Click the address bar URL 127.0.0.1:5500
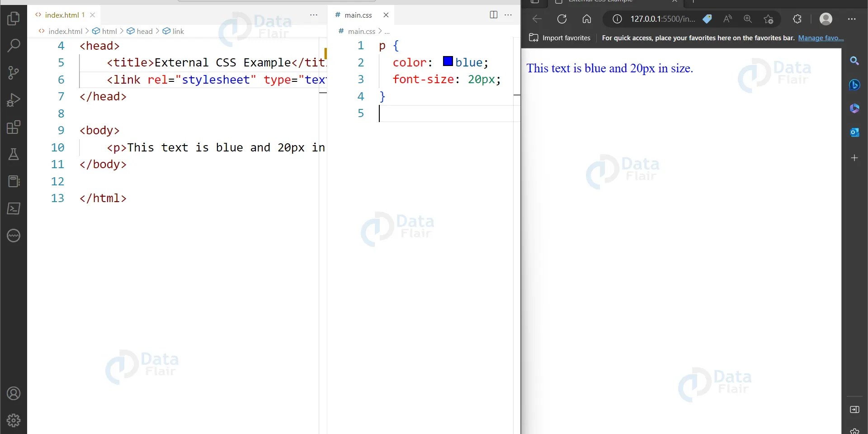The width and height of the screenshot is (868, 434). [x=663, y=19]
